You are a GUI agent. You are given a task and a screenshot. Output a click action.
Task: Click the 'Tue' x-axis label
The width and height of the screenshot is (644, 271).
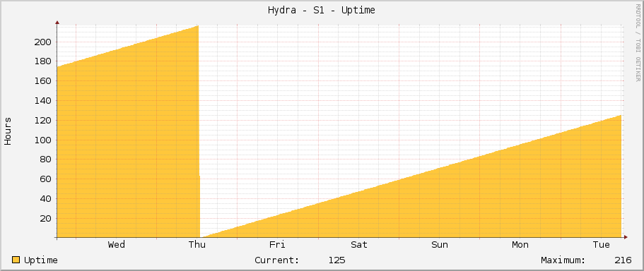602,245
